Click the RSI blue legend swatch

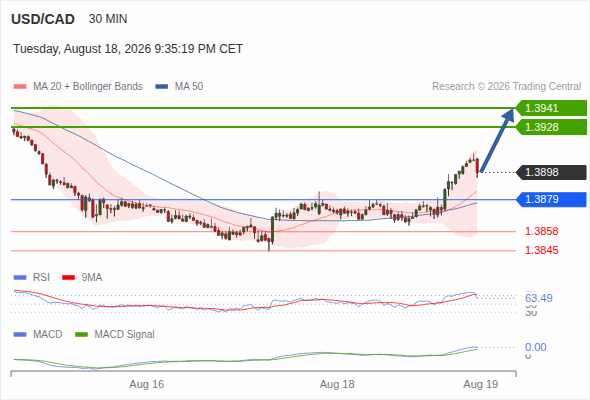click(x=20, y=278)
